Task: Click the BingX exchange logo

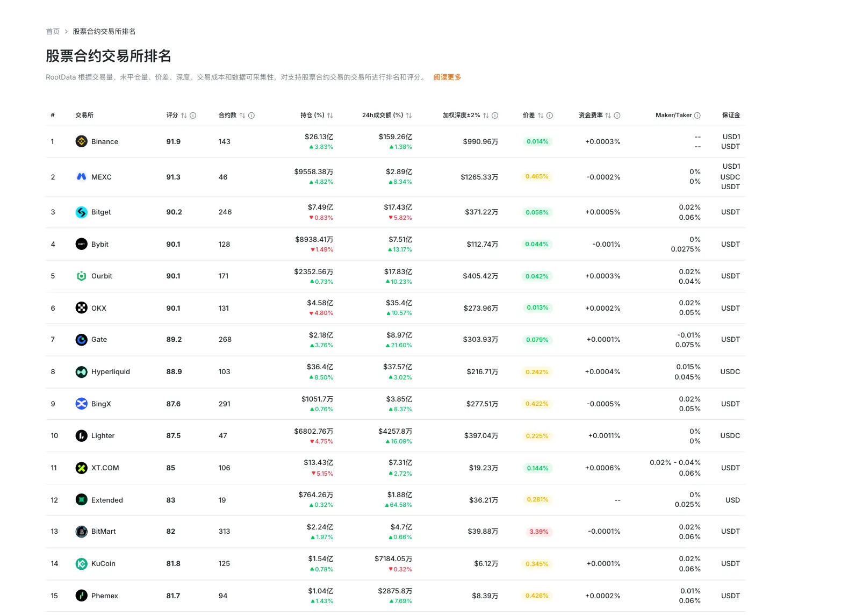Action: click(81, 404)
